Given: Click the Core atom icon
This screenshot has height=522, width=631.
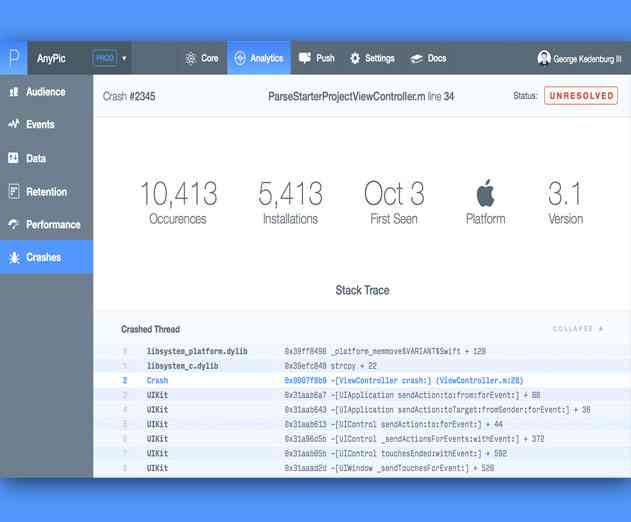Looking at the screenshot, I should (x=190, y=58).
